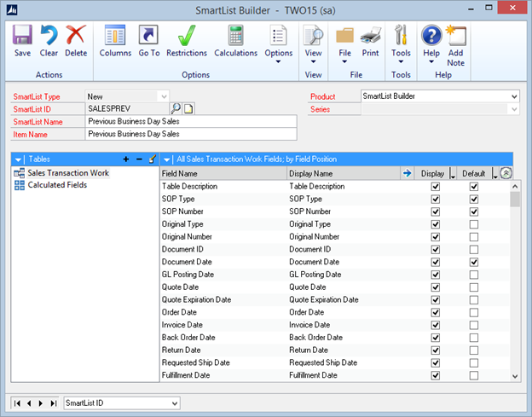Go to the previous record
The width and height of the screenshot is (532, 417).
(x=29, y=403)
